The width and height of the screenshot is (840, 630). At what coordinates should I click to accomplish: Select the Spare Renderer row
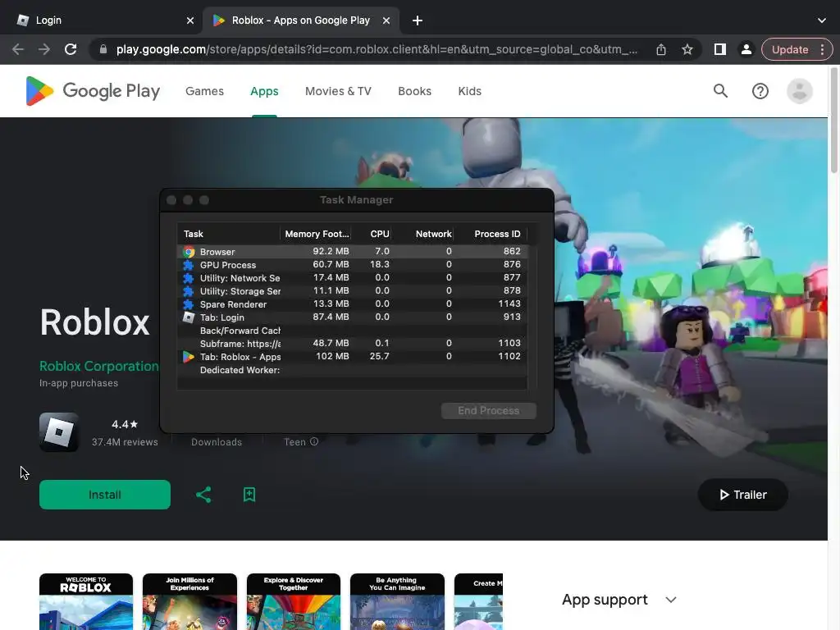(353, 304)
